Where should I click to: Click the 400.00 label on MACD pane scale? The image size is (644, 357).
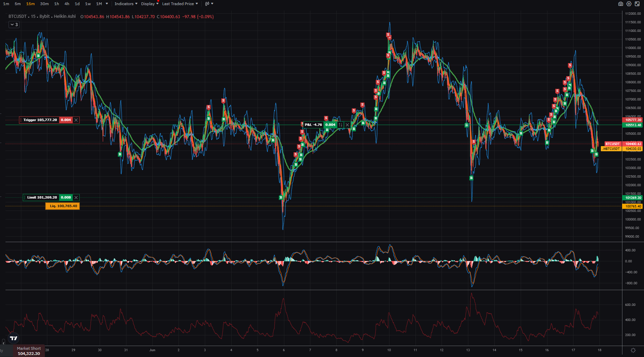pyautogui.click(x=631, y=250)
